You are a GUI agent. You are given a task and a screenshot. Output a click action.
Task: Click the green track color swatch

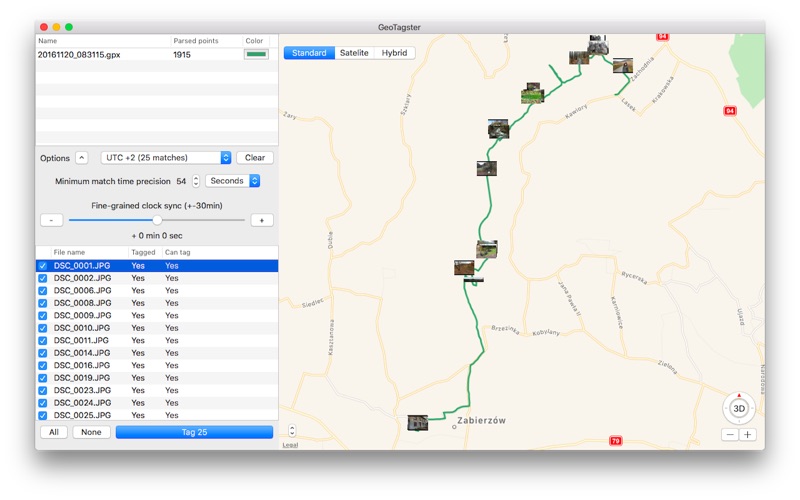pos(256,54)
